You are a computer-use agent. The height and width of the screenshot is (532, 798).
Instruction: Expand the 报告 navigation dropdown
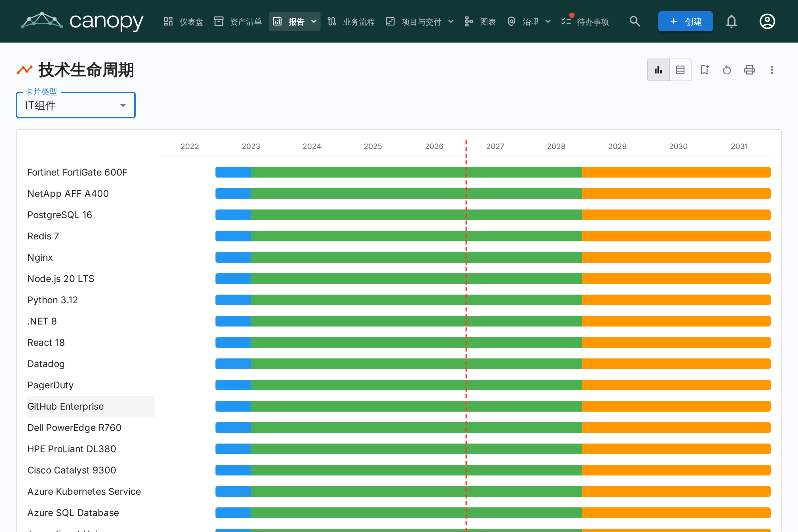coord(295,22)
